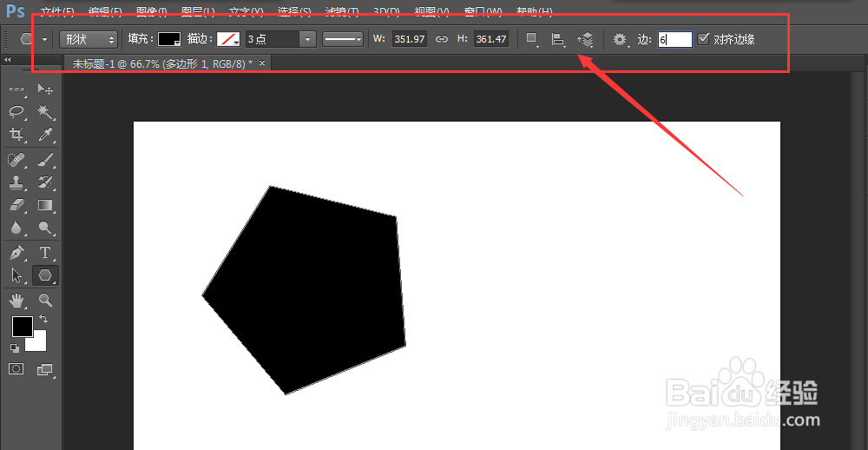Screen dimensions: 868x450
Task: Click the foreground color swatch
Action: (23, 327)
